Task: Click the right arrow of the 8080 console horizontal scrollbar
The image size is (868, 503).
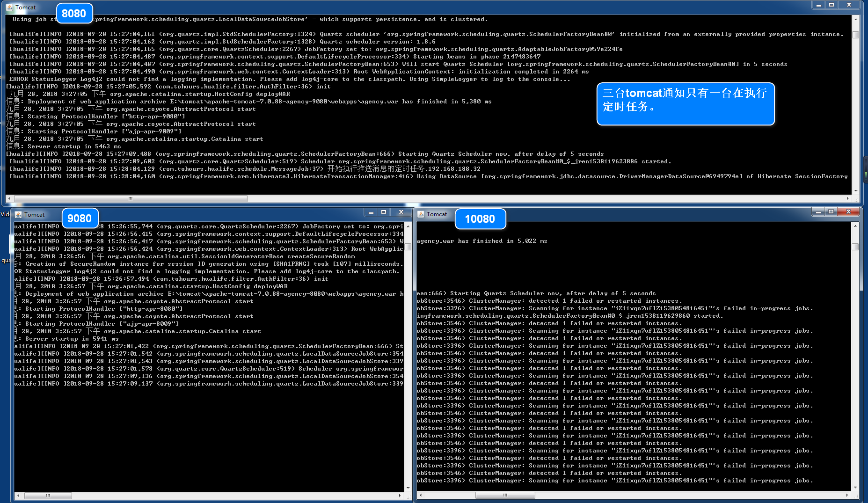Action: click(848, 198)
